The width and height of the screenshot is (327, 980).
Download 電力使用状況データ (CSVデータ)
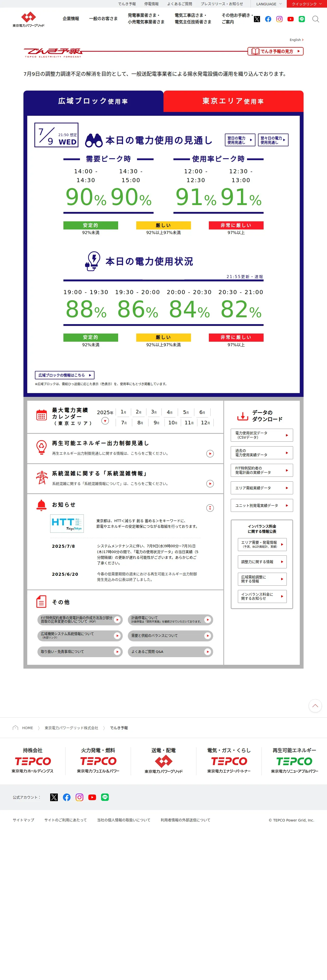[x=262, y=435]
